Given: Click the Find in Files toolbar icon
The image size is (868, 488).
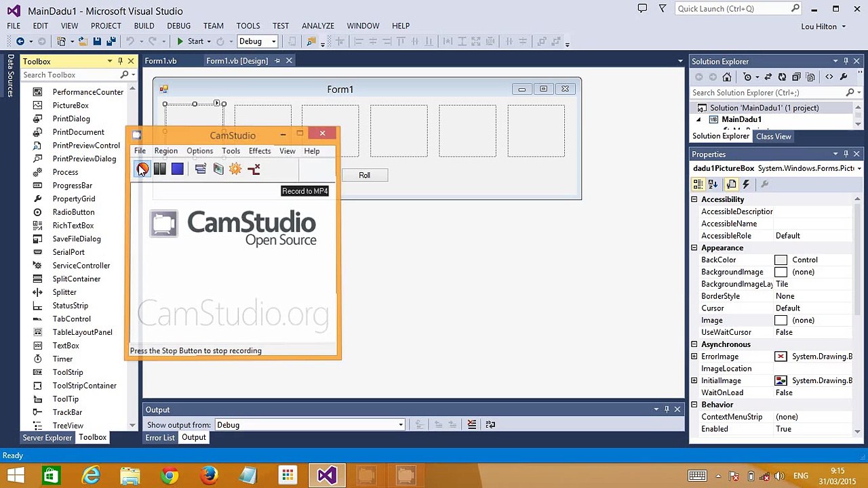Looking at the screenshot, I should (x=311, y=41).
